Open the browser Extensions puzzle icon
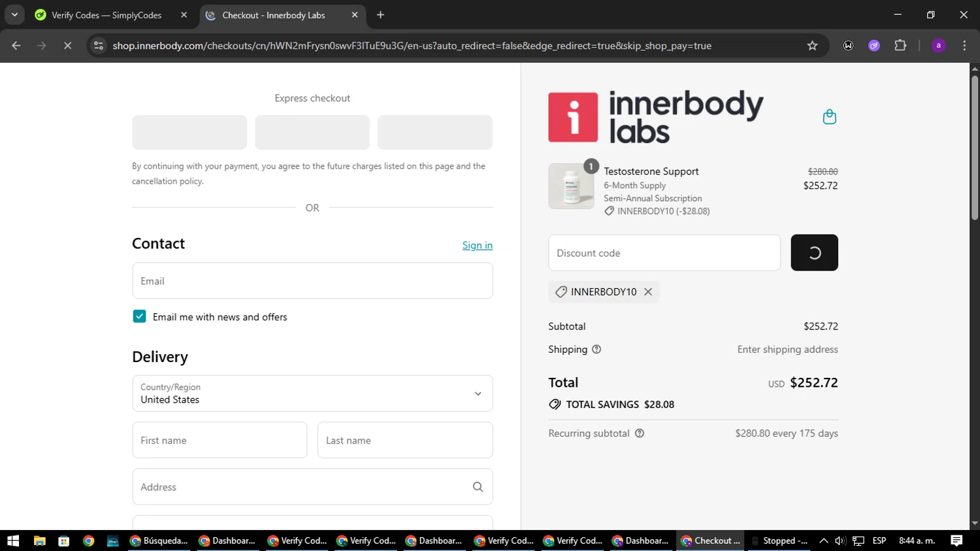Screen dimensions: 980x551 click(x=900, y=46)
